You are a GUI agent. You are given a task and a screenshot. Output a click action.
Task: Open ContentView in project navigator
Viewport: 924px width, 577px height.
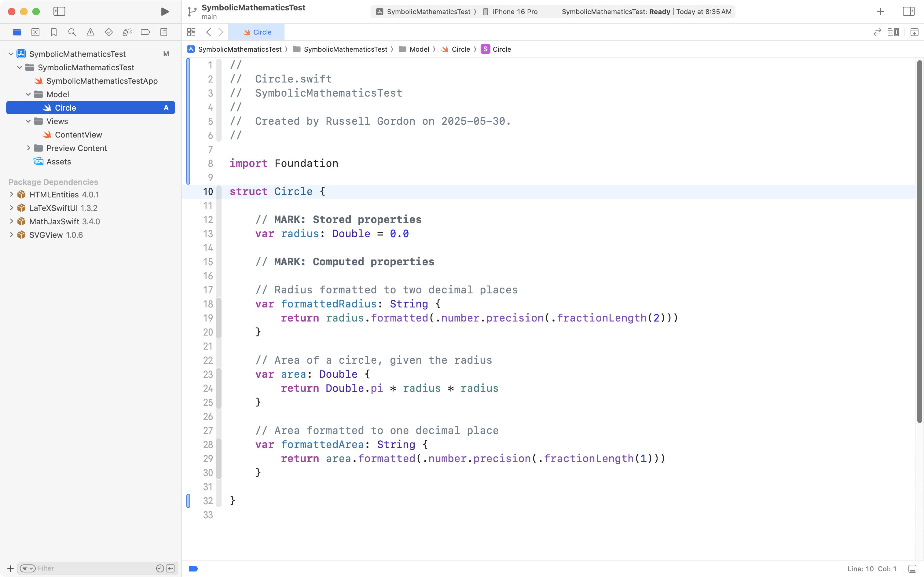click(78, 135)
